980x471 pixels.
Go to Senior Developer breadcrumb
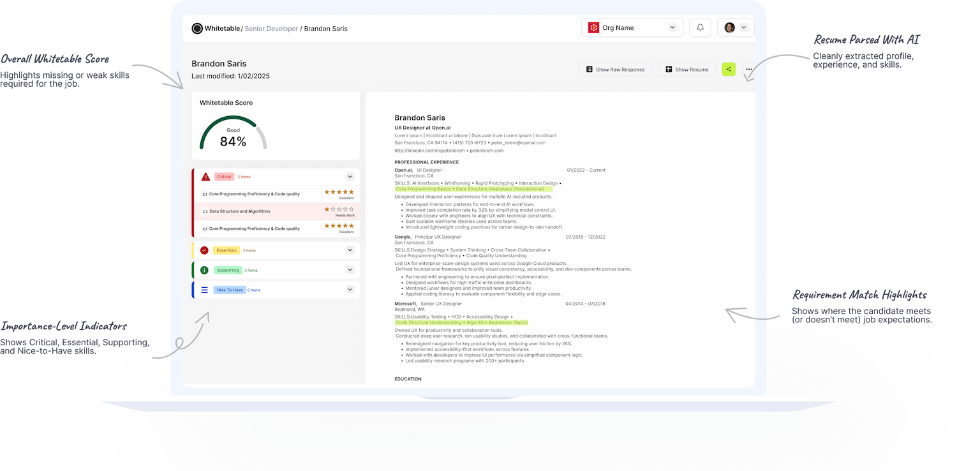point(271,29)
